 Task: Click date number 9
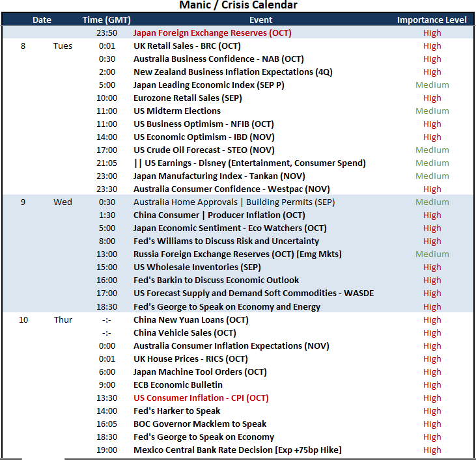[x=23, y=202]
